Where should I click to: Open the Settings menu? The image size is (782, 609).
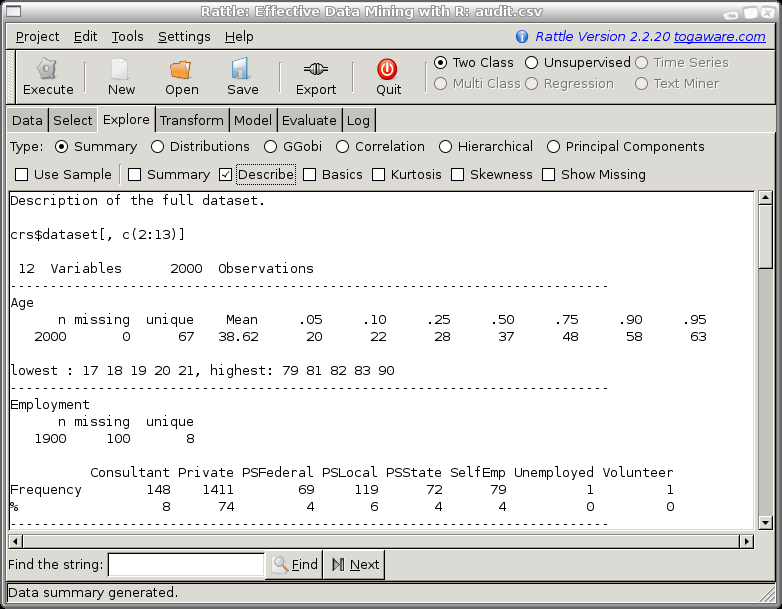(184, 36)
